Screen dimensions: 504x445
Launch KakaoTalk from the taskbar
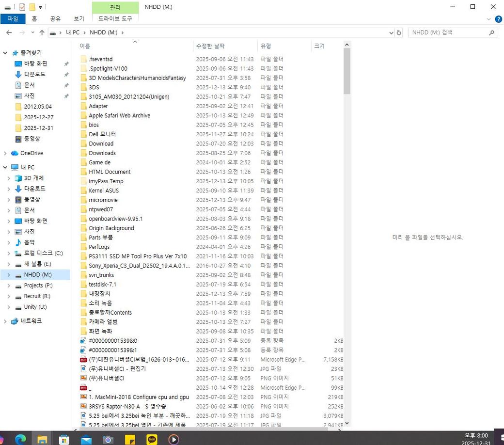(x=152, y=439)
